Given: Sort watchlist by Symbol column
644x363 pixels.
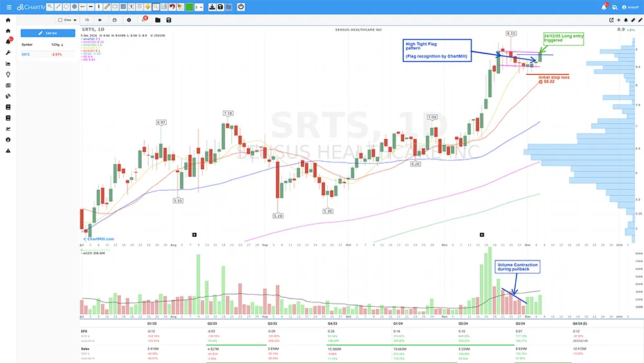Looking at the screenshot, I should tap(27, 44).
